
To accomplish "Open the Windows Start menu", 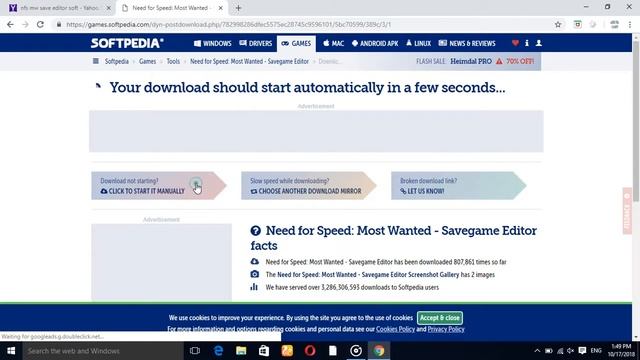I will [x=11, y=351].
